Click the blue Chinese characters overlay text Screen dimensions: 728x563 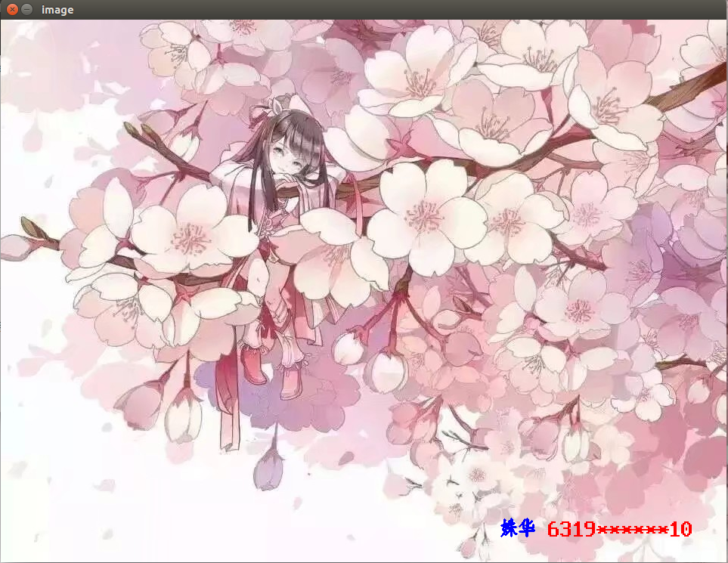518,528
